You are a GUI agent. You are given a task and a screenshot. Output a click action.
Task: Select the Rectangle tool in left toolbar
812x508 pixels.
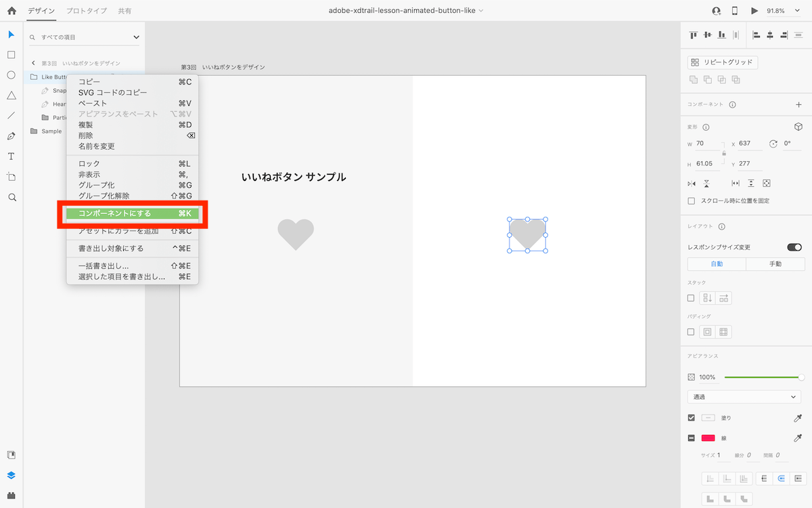(11, 55)
